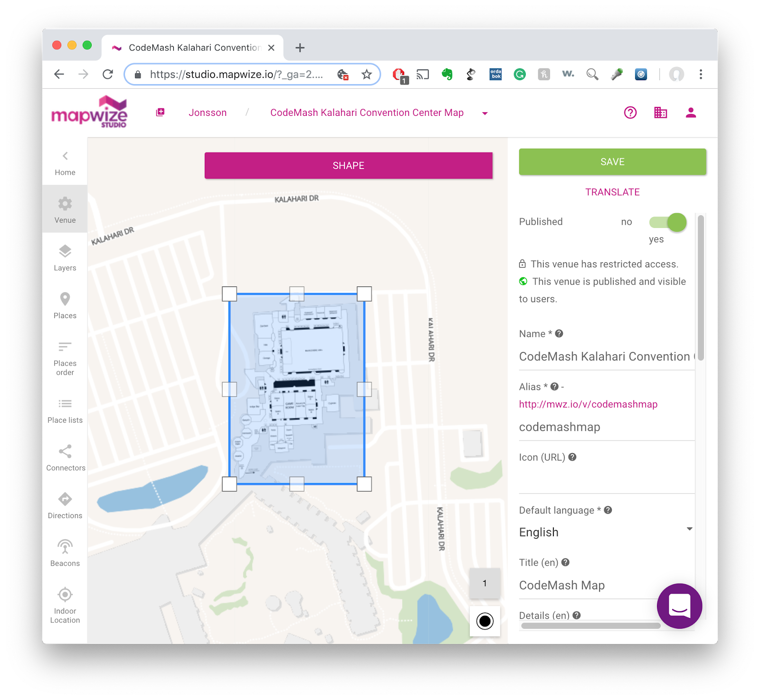The image size is (760, 700).
Task: Open the Venue settings gear in sidebar
Action: point(65,209)
